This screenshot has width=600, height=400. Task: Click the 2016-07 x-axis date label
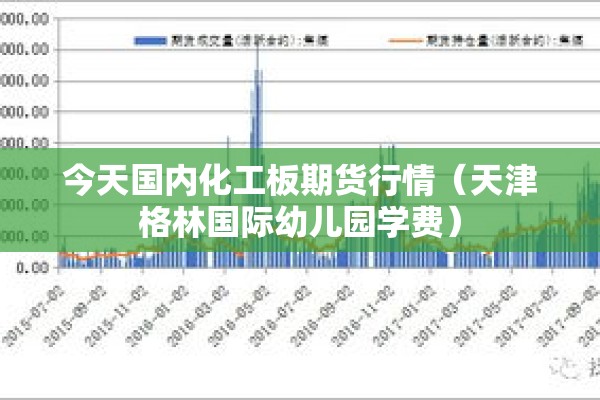(281, 317)
